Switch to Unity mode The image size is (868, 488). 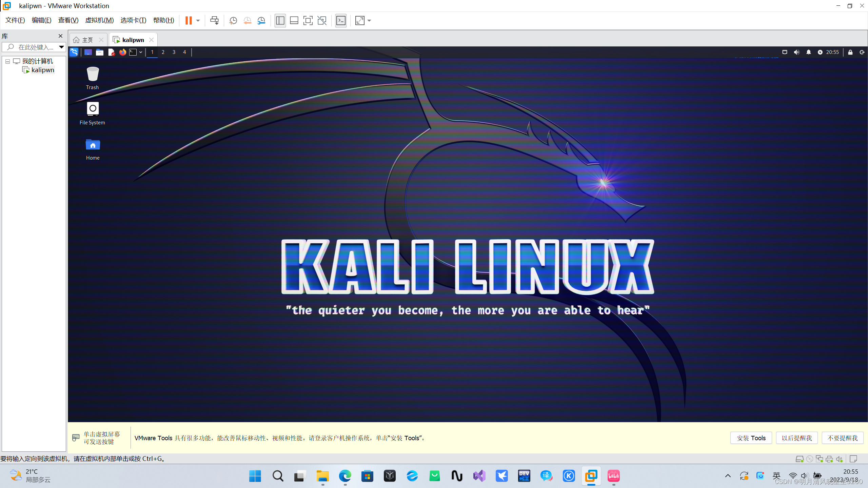point(322,21)
